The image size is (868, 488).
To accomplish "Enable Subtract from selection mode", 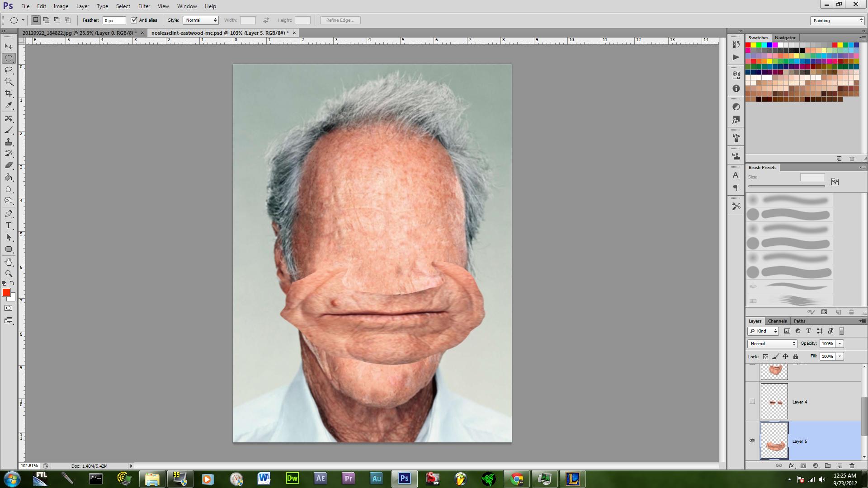I will click(57, 20).
